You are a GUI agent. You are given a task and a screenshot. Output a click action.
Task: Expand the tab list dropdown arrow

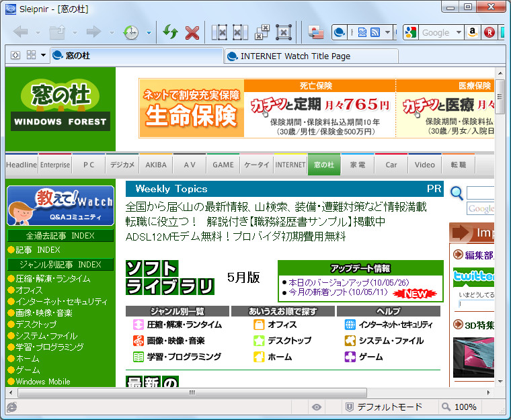click(43, 55)
